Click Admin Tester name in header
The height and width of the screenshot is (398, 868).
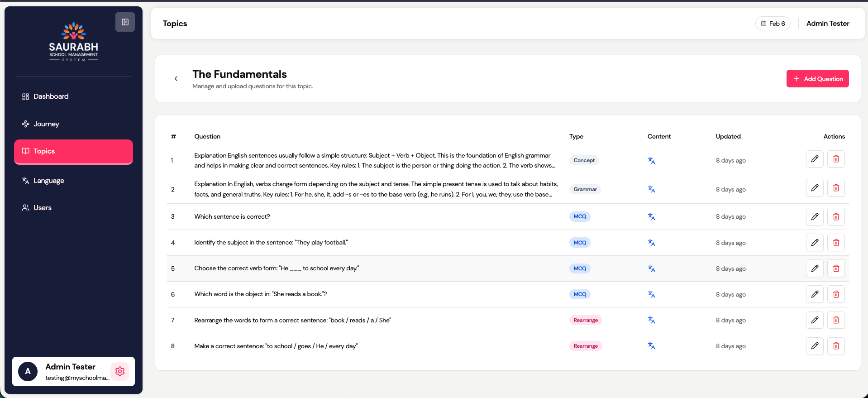(827, 24)
